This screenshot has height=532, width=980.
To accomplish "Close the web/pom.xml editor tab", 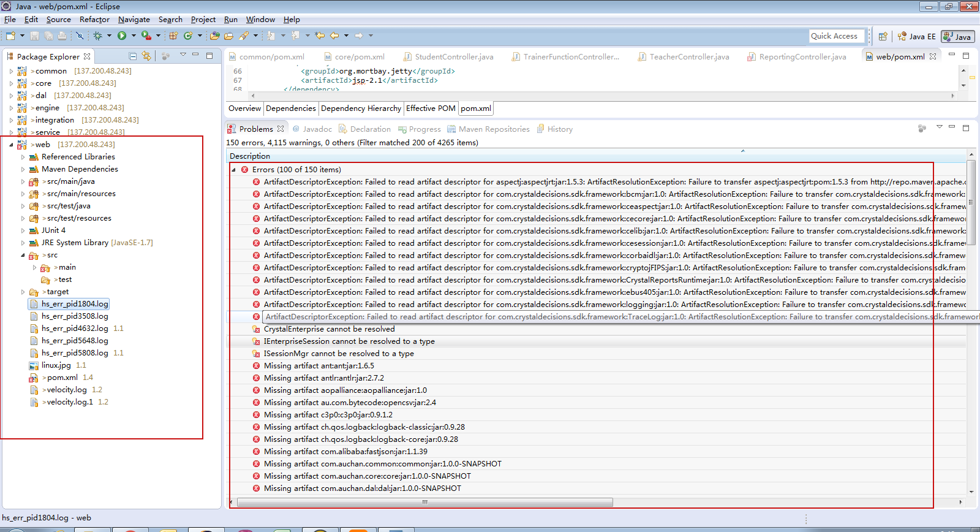I will 933,56.
